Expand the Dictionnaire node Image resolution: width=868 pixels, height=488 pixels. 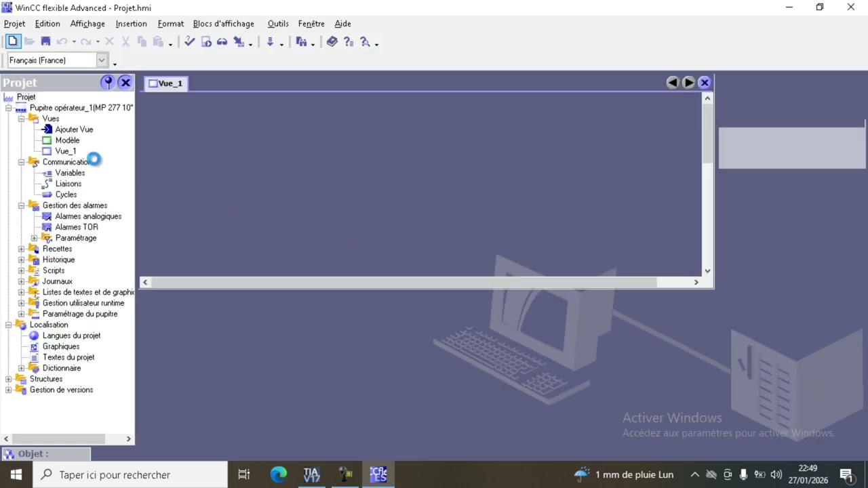pyautogui.click(x=21, y=368)
